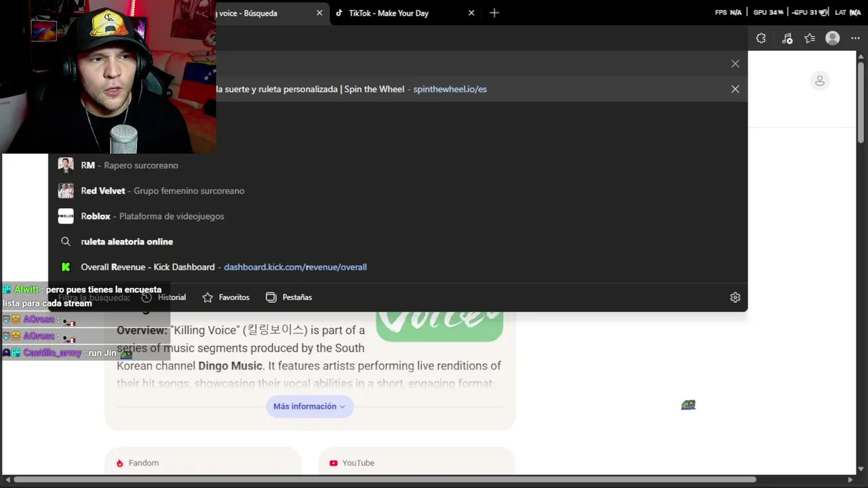
Task: Click the RM suggestion thumbnail
Action: [x=66, y=165]
